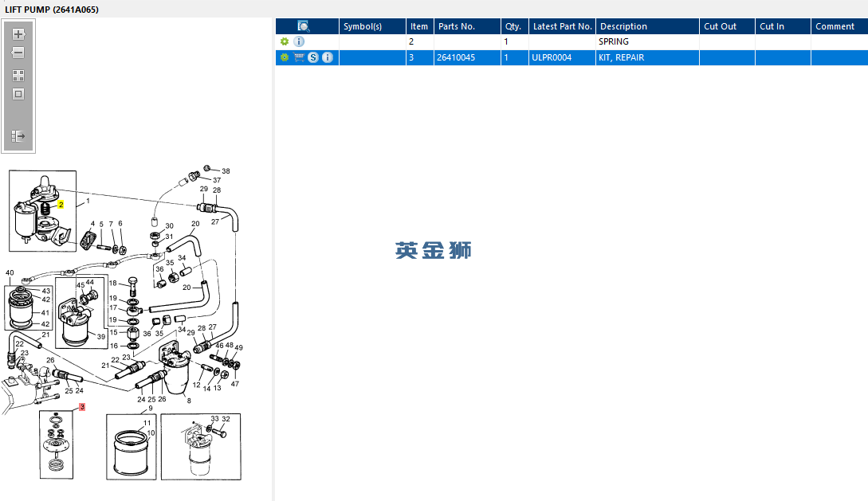
Task: Switch diagram to four-pane grid view
Action: coord(18,76)
